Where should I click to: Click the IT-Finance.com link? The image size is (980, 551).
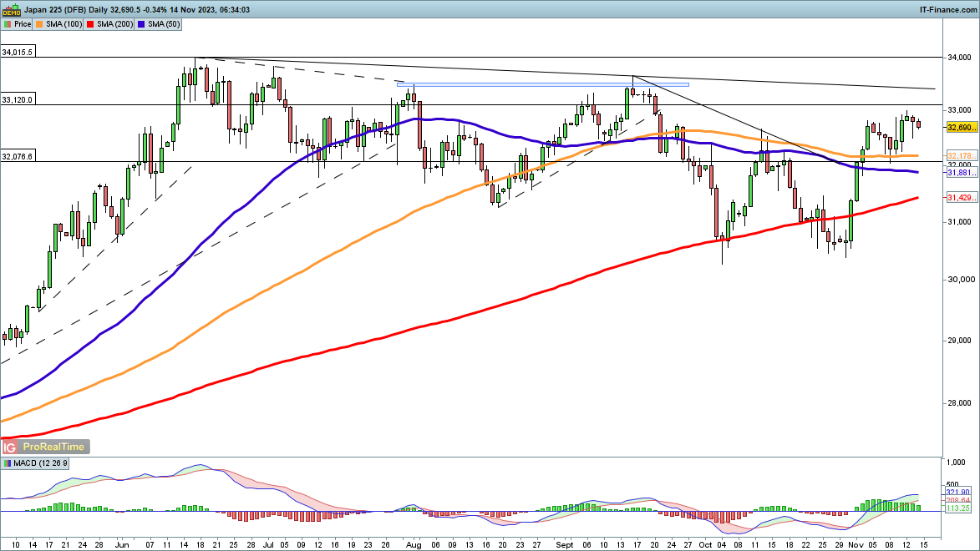(x=948, y=10)
